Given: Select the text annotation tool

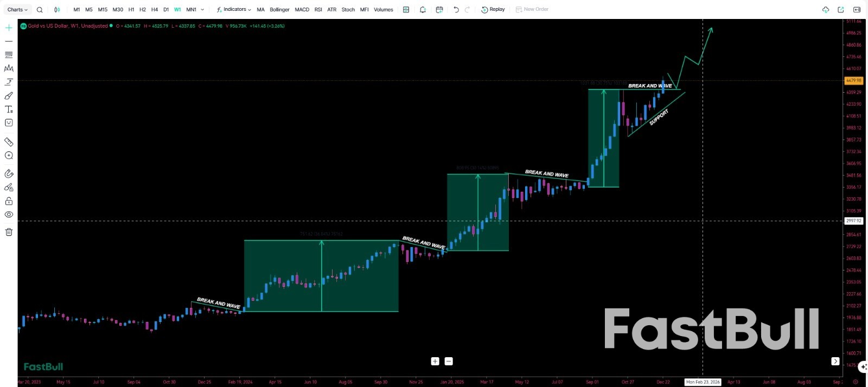Looking at the screenshot, I should point(9,109).
